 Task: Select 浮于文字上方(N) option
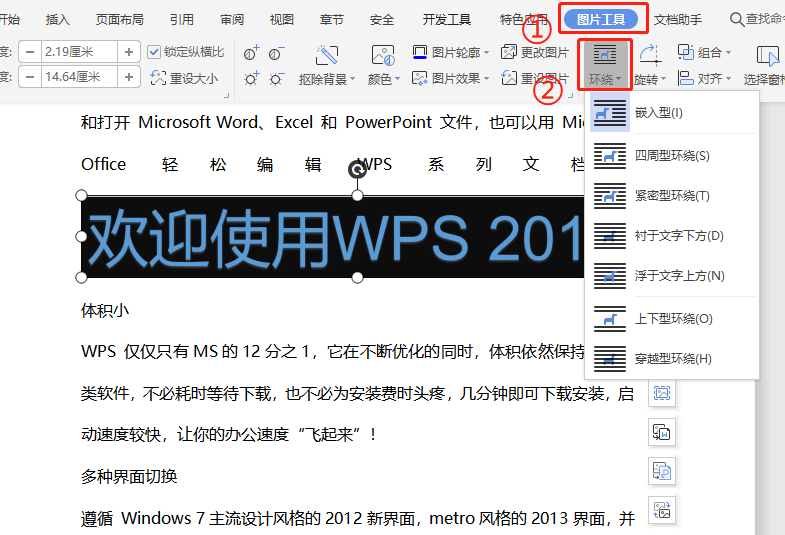[x=672, y=276]
